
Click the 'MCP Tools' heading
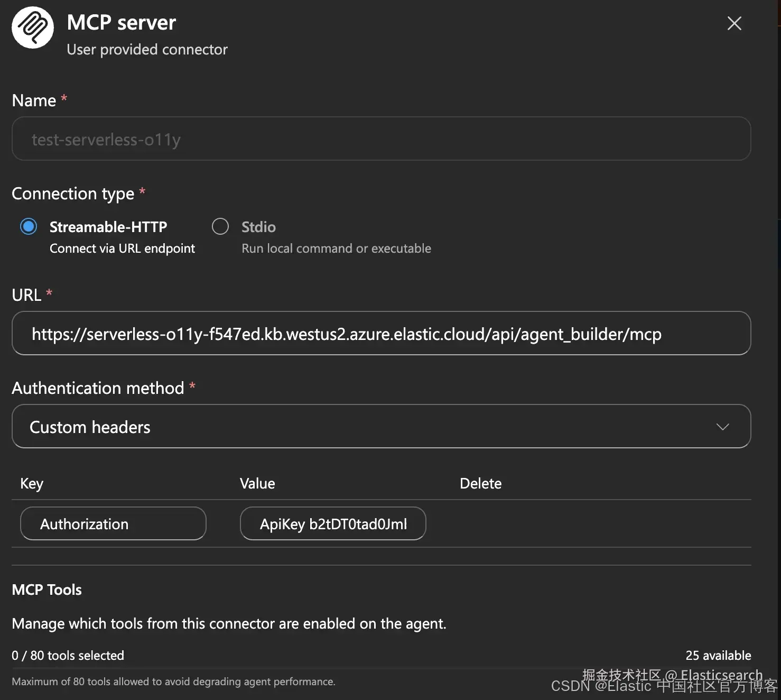(x=47, y=590)
